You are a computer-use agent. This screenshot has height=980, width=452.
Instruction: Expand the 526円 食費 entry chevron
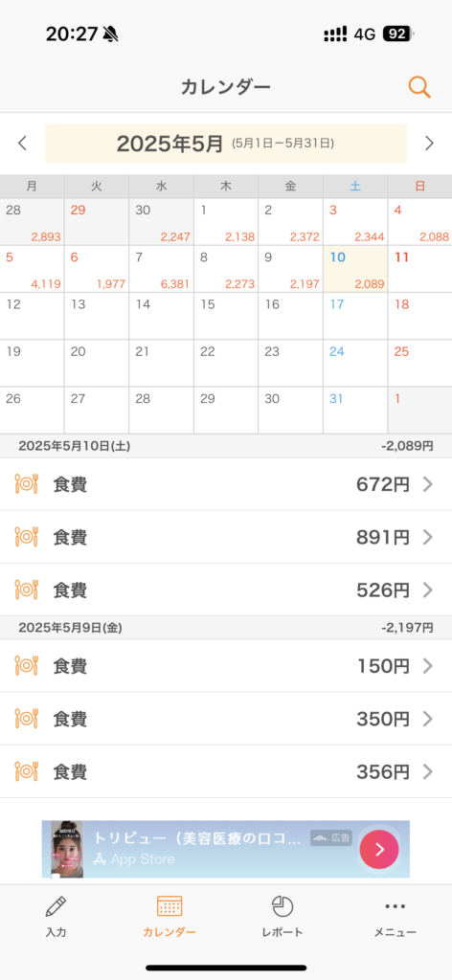428,590
